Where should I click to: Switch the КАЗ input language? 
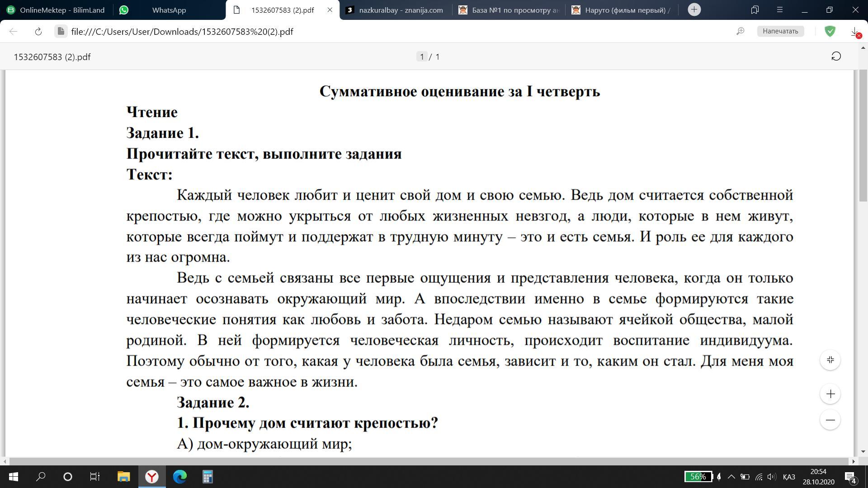click(x=789, y=477)
